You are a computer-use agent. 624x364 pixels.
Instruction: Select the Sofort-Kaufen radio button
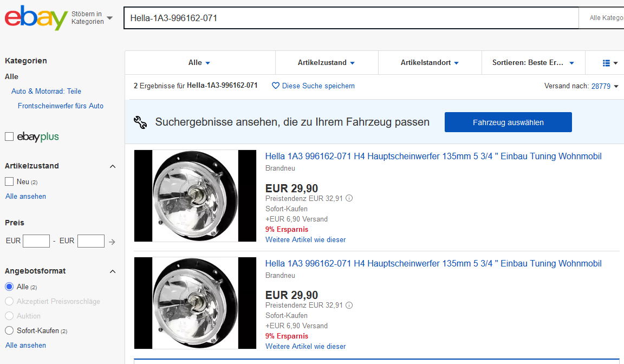click(9, 330)
